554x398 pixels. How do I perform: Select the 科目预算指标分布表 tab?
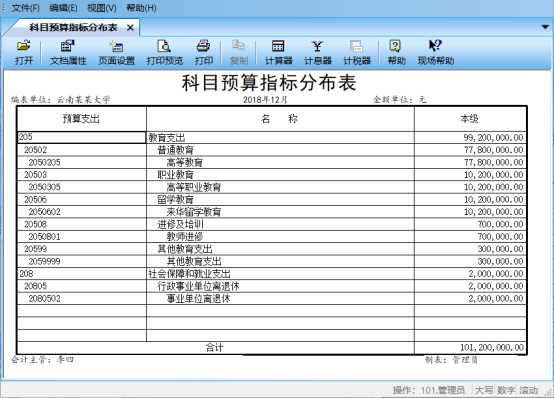73,28
